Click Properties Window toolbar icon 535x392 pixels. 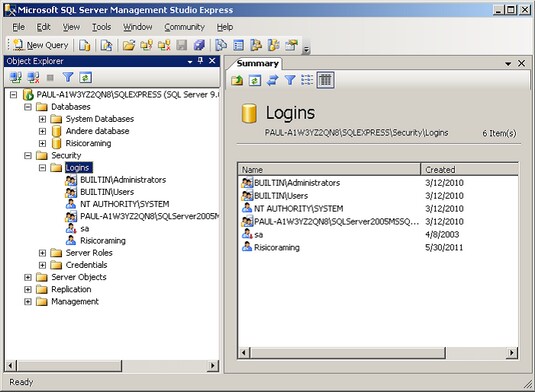pyautogui.click(x=291, y=45)
